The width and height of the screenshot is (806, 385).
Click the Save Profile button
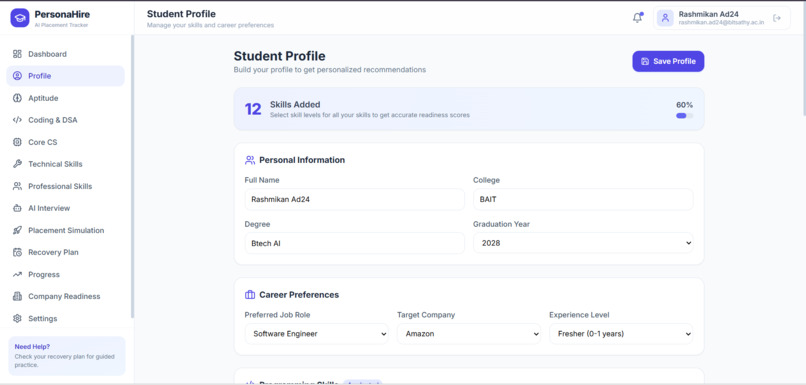[x=668, y=61]
